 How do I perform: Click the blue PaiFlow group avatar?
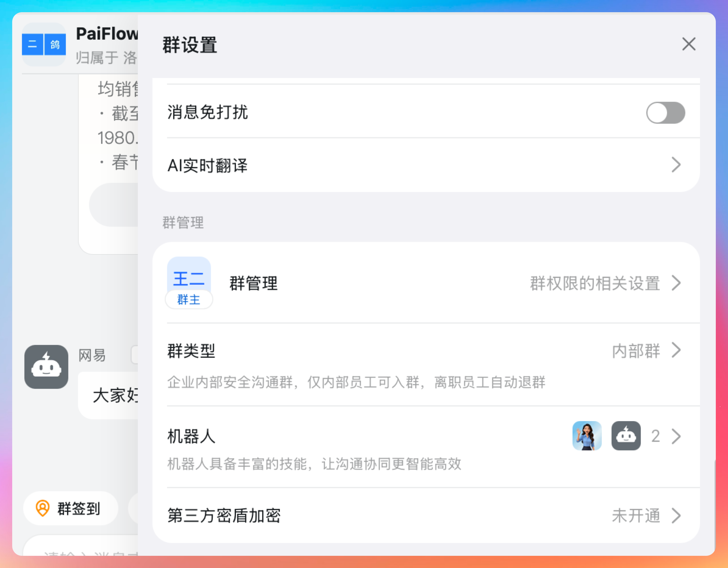click(44, 44)
